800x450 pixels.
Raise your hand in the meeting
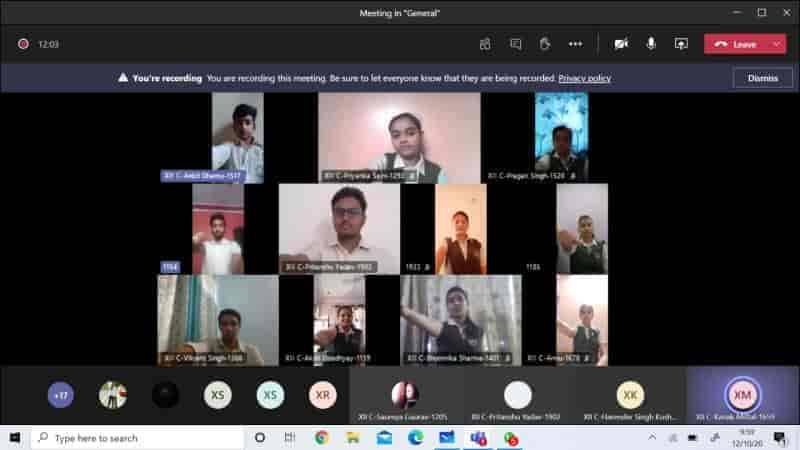tap(545, 44)
